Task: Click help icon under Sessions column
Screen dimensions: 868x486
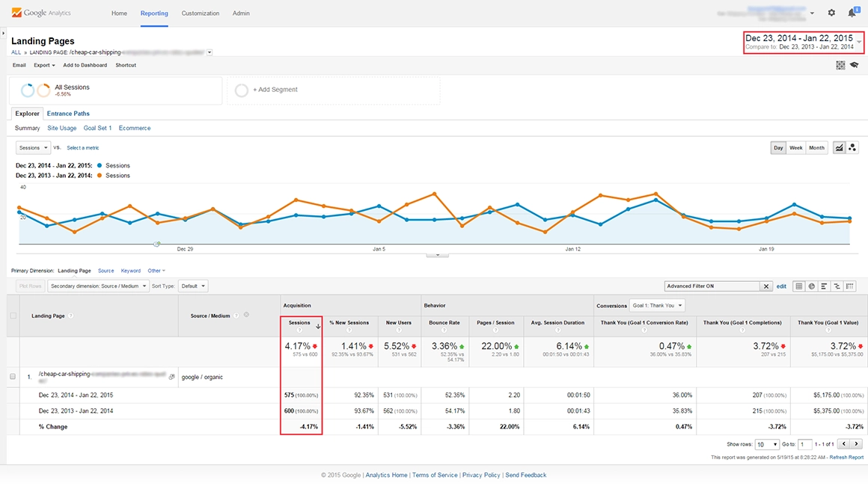Action: point(299,330)
